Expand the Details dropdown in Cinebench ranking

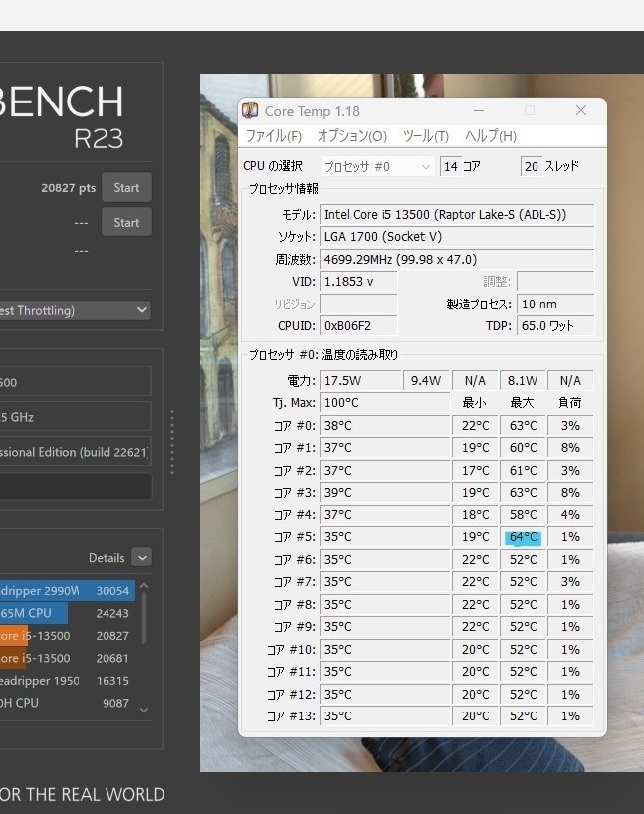pos(142,558)
